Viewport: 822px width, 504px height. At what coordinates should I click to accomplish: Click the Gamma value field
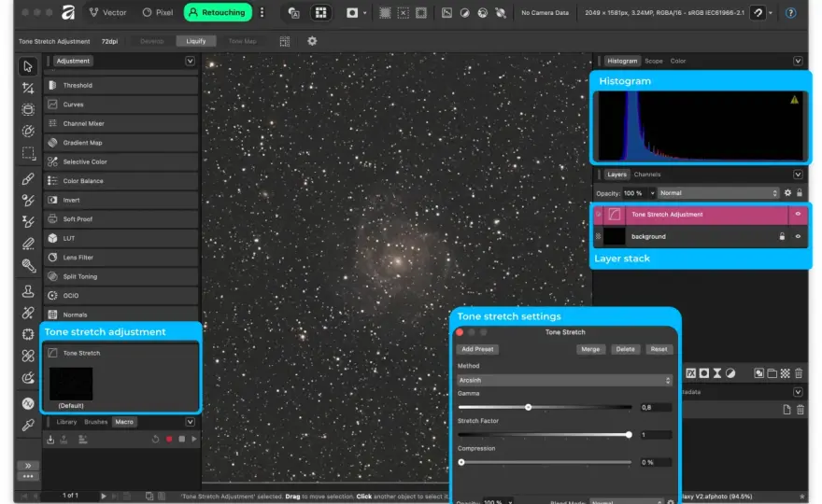pyautogui.click(x=656, y=407)
